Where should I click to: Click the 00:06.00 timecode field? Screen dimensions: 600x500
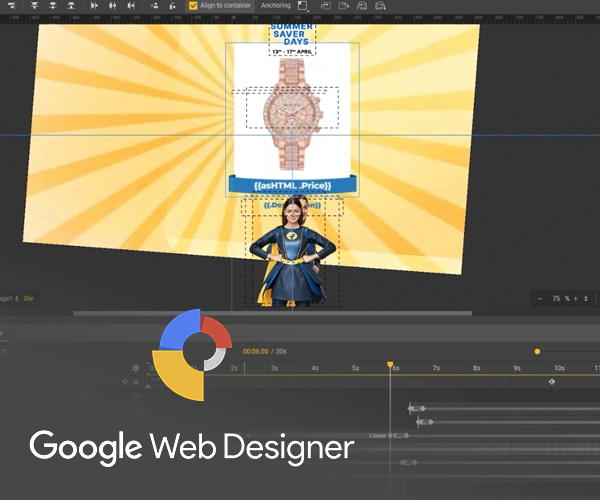[x=257, y=351]
